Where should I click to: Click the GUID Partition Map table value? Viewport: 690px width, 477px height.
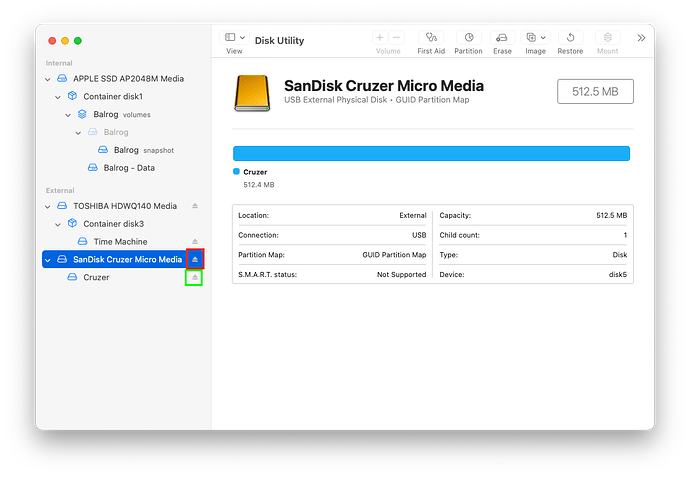click(x=394, y=255)
